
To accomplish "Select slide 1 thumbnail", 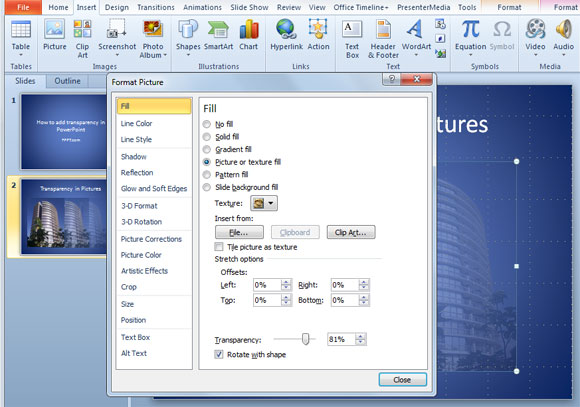I will 64,131.
